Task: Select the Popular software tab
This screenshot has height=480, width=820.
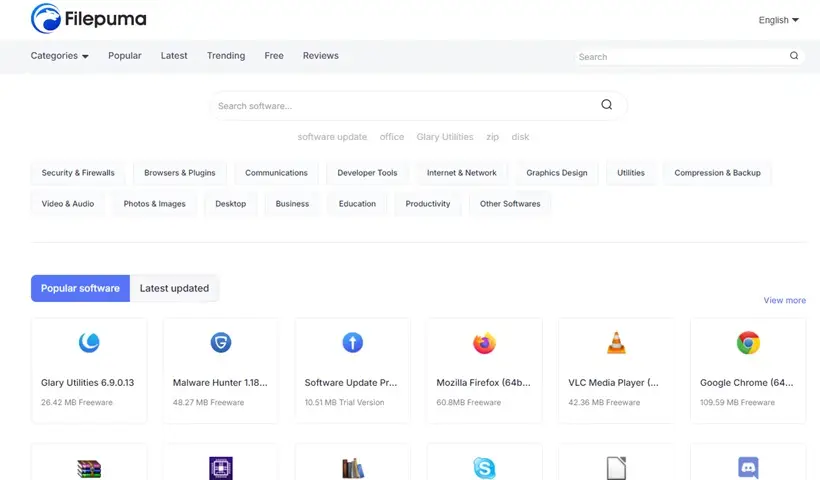Action: point(80,288)
